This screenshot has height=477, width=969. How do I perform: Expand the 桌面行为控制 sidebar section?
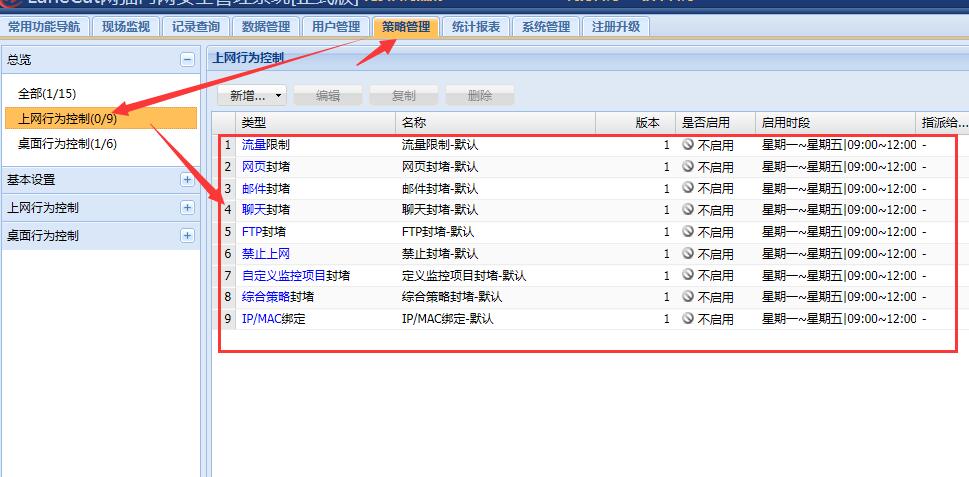(187, 236)
